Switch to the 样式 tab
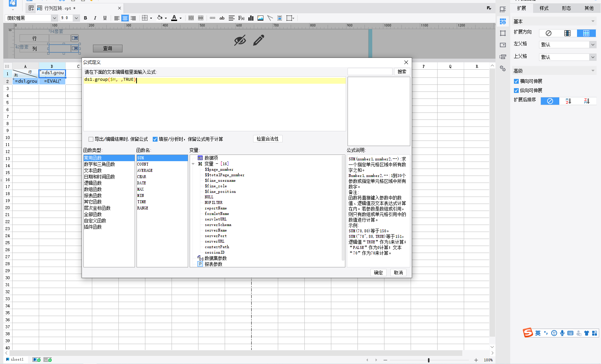The image size is (601, 364). click(544, 8)
